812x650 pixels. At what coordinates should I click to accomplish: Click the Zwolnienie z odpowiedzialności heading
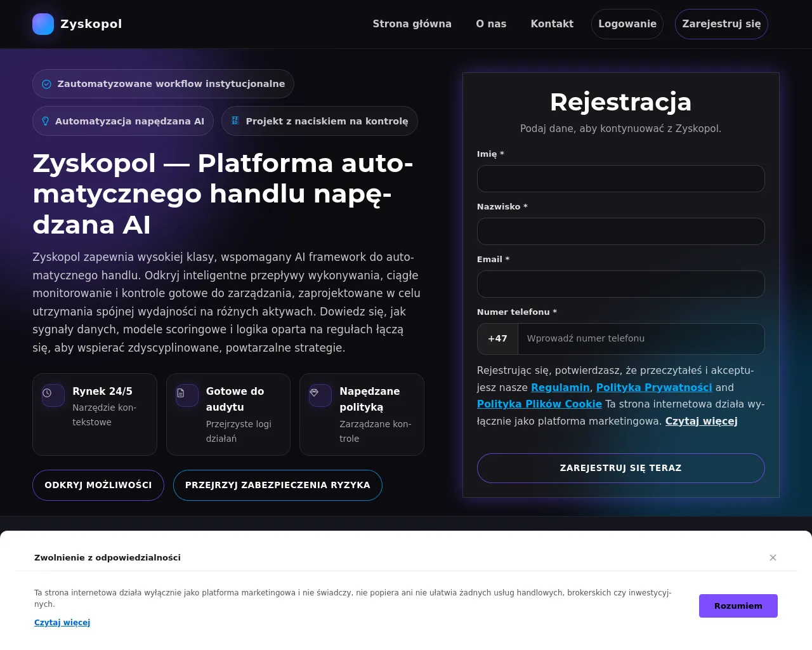107,557
